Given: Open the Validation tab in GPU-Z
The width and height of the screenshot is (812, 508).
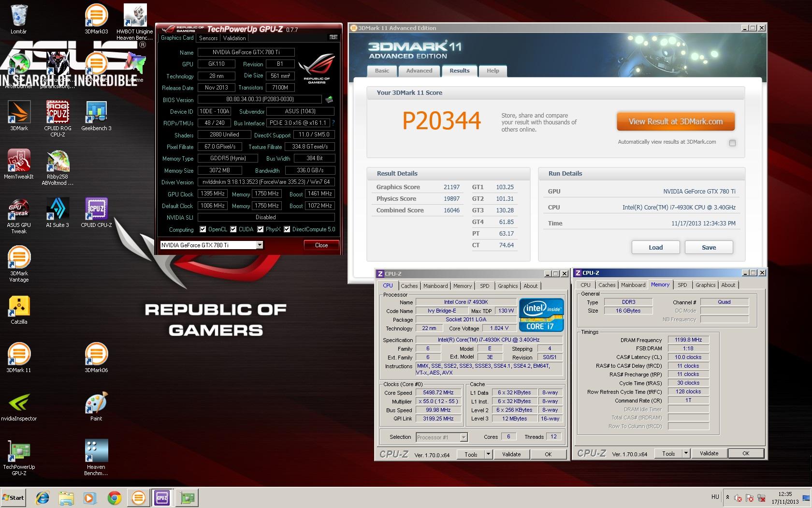Looking at the screenshot, I should tap(234, 38).
